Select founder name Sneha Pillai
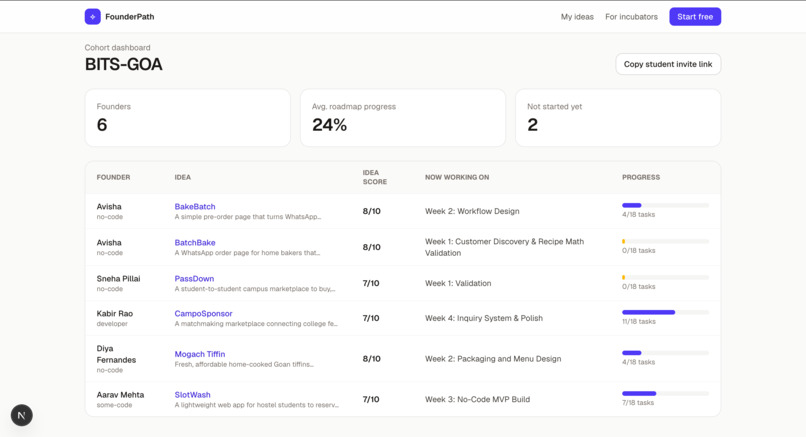 118,278
